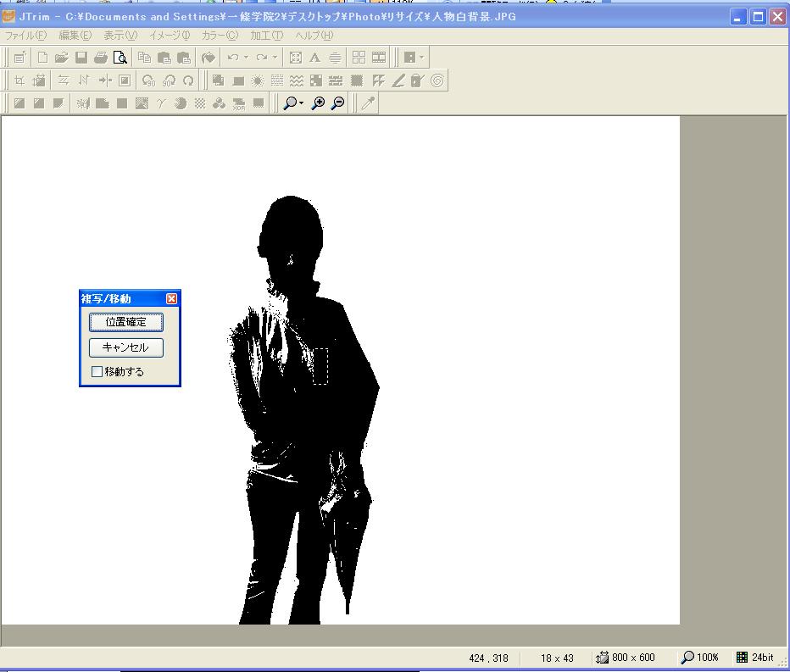This screenshot has width=790, height=672.
Task: Click the zoom out magnifier icon
Action: 338,103
